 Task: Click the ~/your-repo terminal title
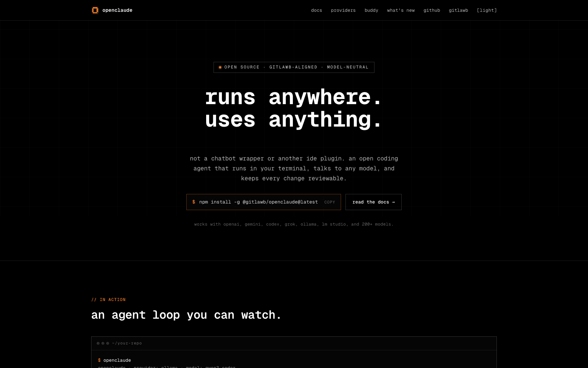[x=127, y=343]
